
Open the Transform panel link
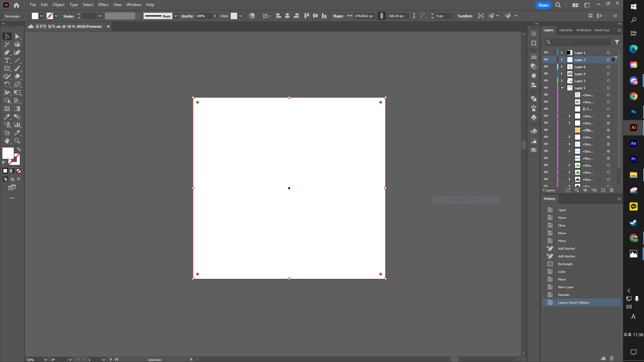(x=465, y=16)
